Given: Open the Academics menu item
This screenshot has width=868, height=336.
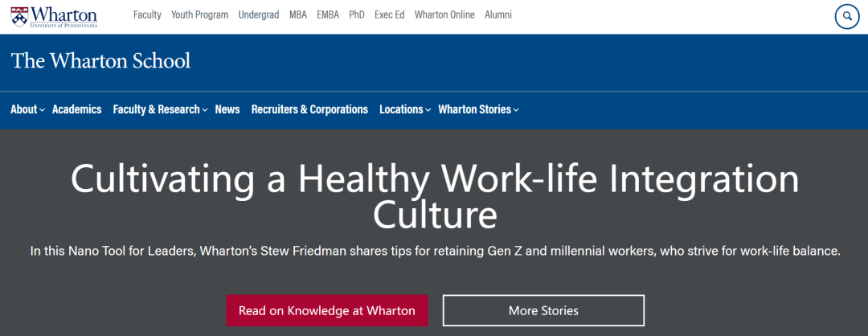Looking at the screenshot, I should coord(77,109).
